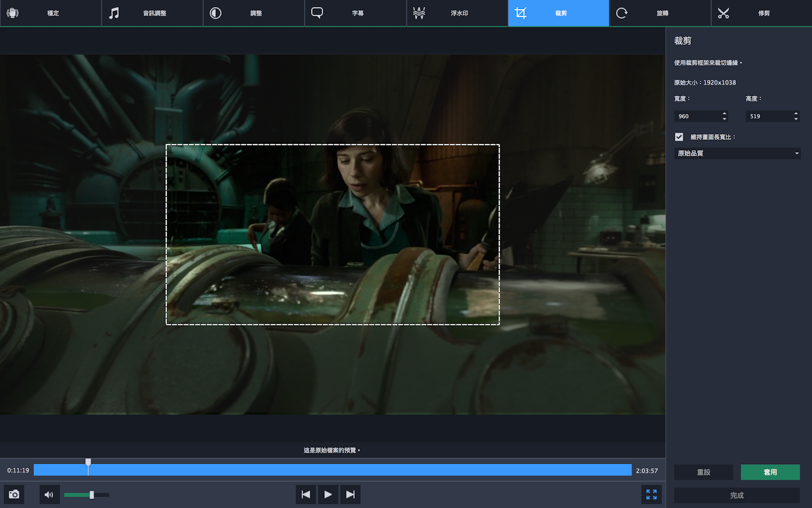812x508 pixels.
Task: Open the 音訊調整 audio adjustment tab
Action: tap(152, 13)
